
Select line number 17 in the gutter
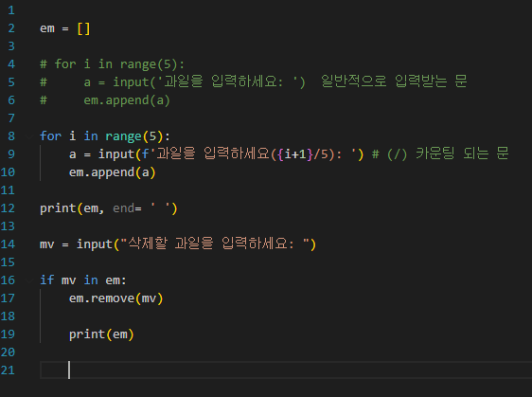pyautogui.click(x=8, y=298)
